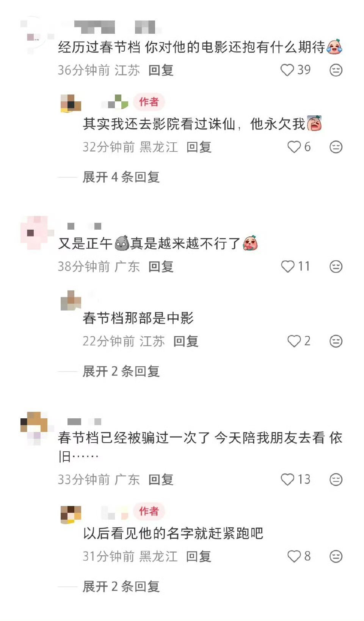364x621 pixels.
Task: Like the author's reply with 6 likes
Action: point(294,147)
